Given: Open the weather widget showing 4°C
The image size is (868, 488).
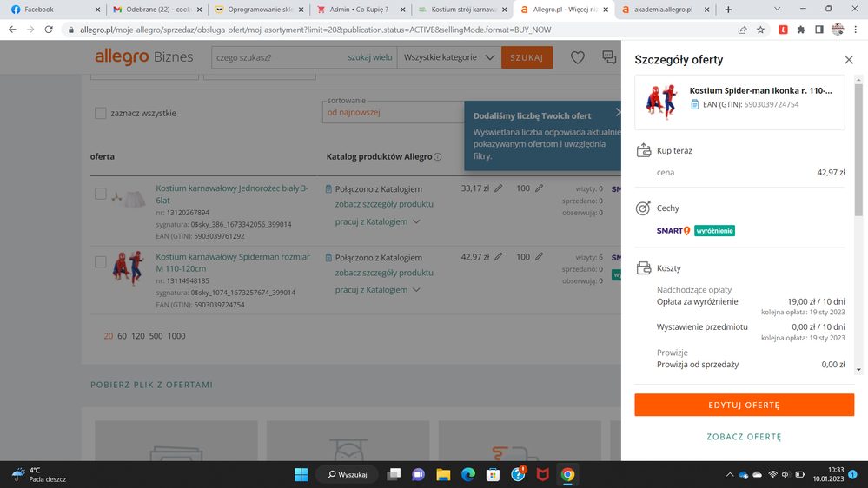Looking at the screenshot, I should (x=39, y=474).
